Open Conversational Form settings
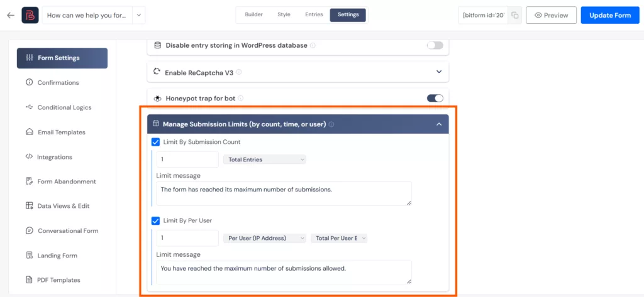The width and height of the screenshot is (644, 297). pos(68,230)
